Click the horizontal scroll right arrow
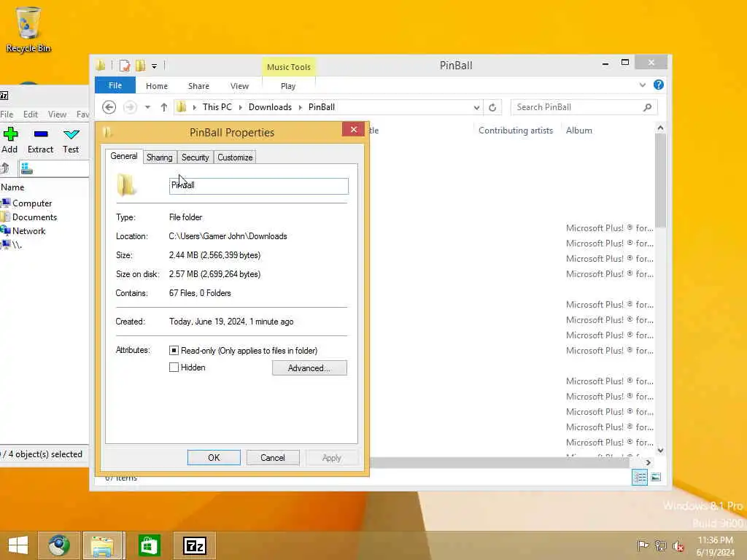This screenshot has height=560, width=747. click(x=648, y=462)
